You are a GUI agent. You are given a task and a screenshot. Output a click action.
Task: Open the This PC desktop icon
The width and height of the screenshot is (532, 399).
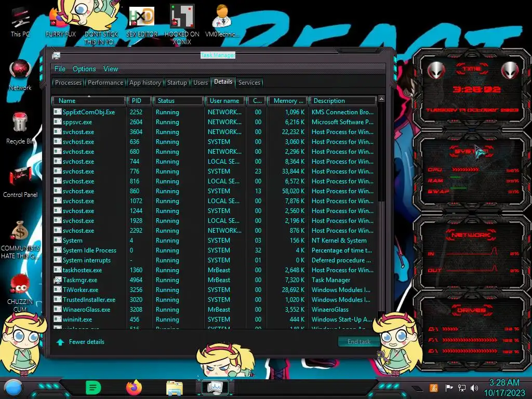[20, 22]
